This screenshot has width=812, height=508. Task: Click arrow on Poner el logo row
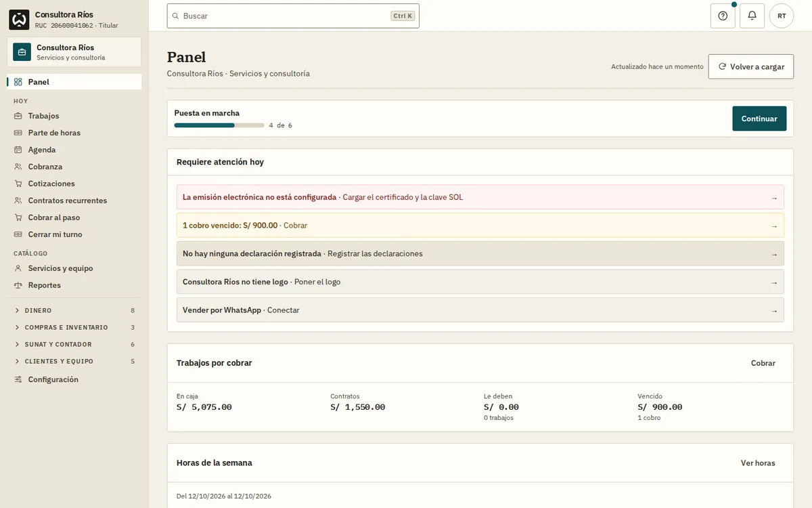coord(774,282)
